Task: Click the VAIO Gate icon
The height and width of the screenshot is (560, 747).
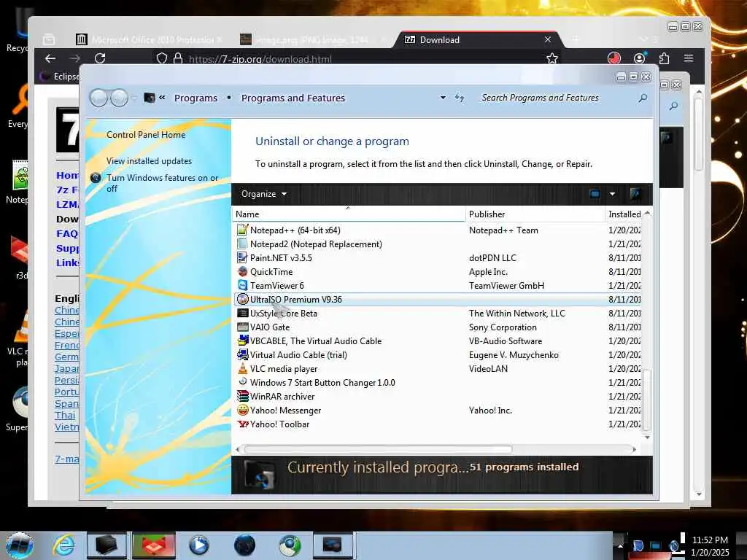Action: tap(242, 327)
